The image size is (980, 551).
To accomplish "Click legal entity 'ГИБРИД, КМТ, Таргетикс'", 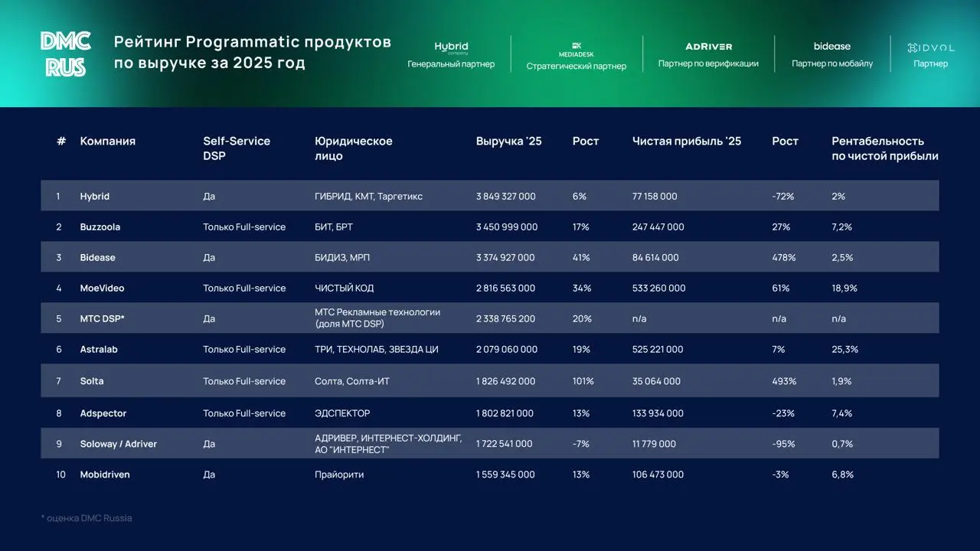I will pyautogui.click(x=368, y=197).
